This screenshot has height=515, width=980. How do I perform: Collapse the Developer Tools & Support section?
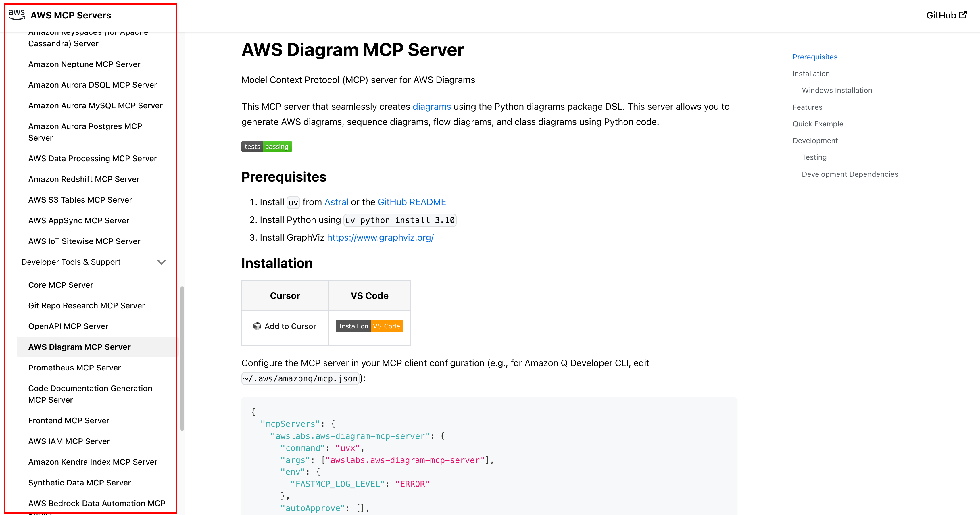tap(161, 262)
